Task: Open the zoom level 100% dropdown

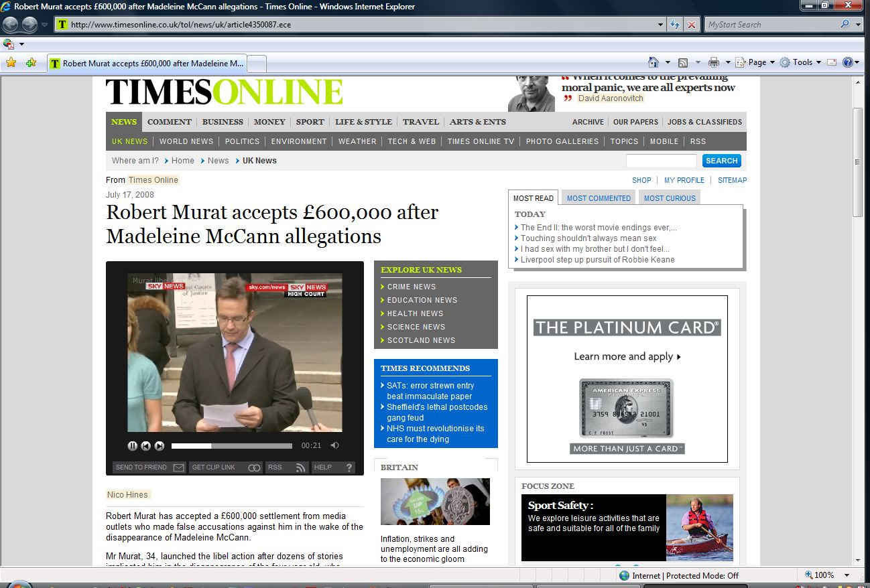Action: [847, 575]
